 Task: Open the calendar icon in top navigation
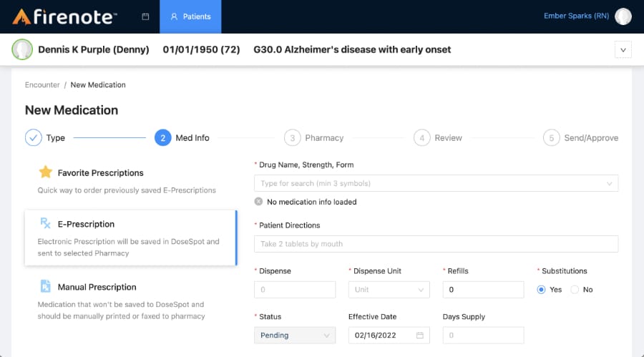click(x=145, y=16)
